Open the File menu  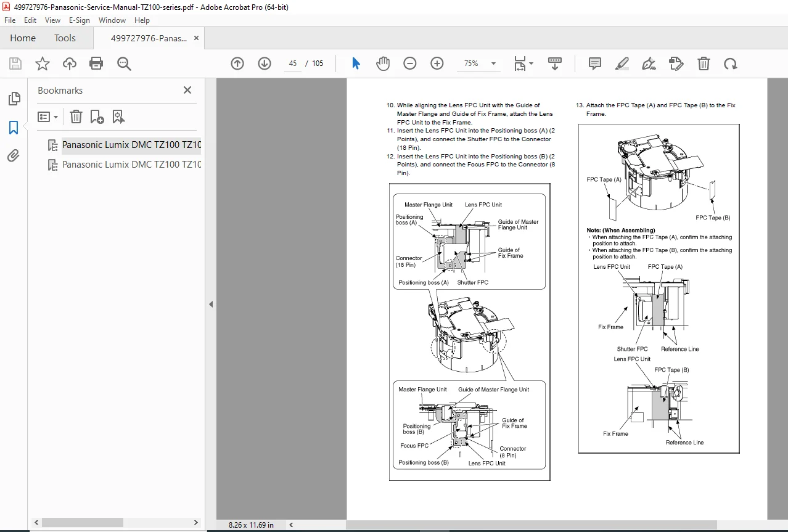[10, 20]
